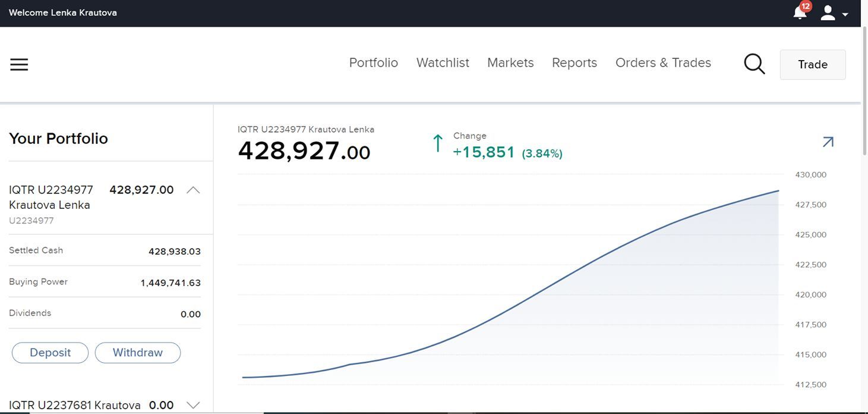Click the Settled Cash label
The height and width of the screenshot is (414, 868).
coord(36,250)
